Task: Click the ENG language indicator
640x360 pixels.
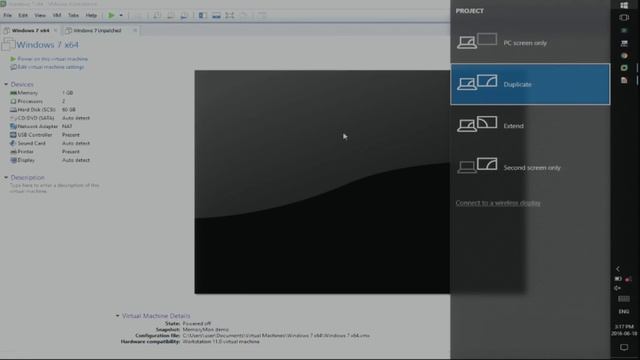Action: click(x=624, y=311)
